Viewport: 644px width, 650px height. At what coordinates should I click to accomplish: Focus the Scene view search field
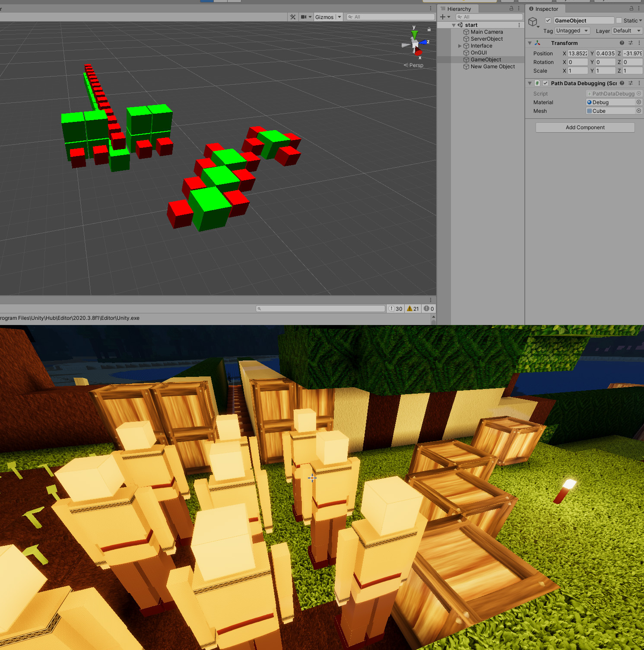pyautogui.click(x=390, y=17)
